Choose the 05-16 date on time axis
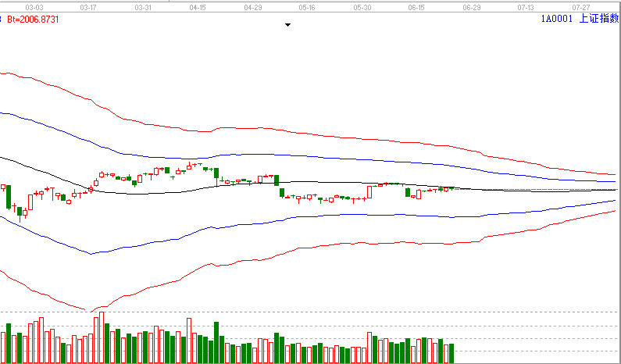 tap(307, 6)
